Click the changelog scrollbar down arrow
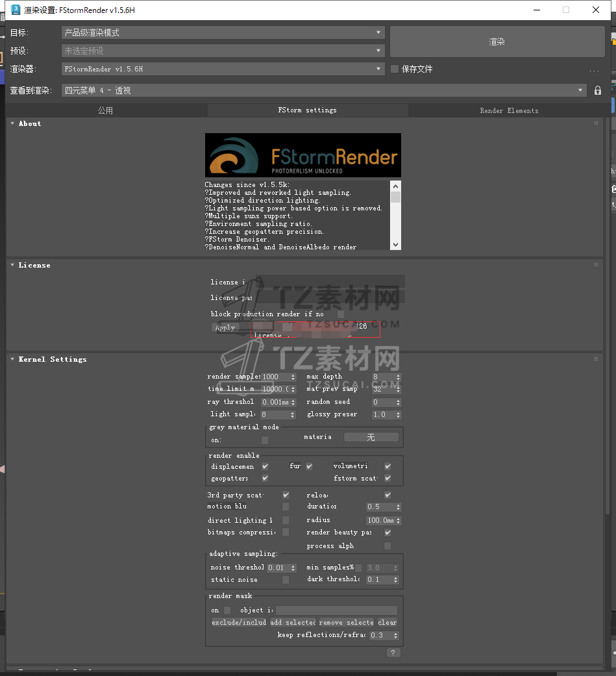 click(x=396, y=244)
